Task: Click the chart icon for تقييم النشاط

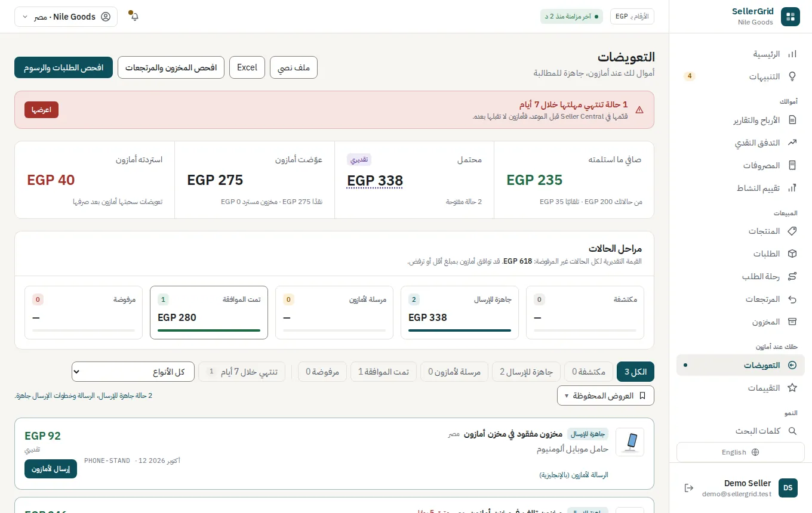Action: [792, 188]
